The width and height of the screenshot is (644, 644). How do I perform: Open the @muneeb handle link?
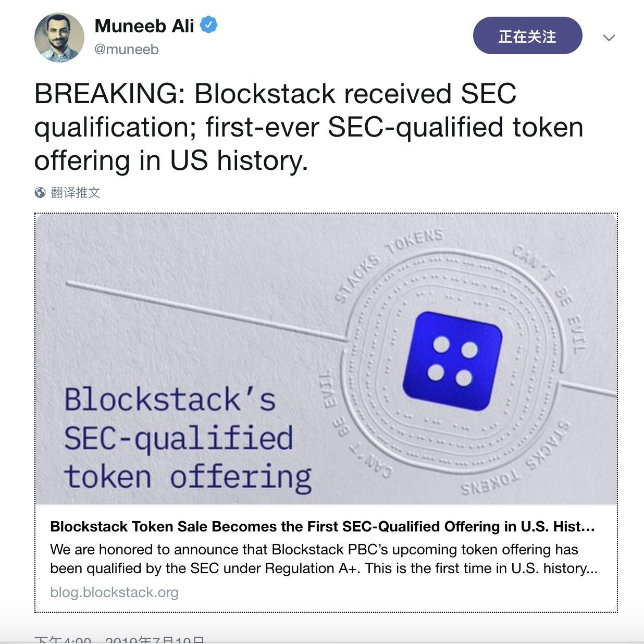click(127, 49)
